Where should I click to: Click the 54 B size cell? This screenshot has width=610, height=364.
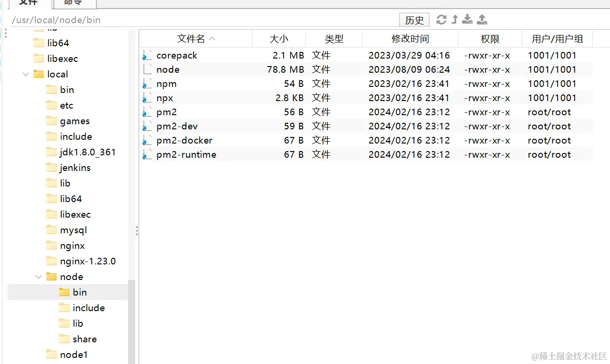coord(294,84)
